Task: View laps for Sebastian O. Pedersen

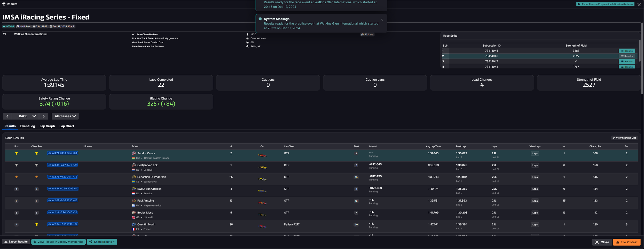Action: click(x=535, y=177)
